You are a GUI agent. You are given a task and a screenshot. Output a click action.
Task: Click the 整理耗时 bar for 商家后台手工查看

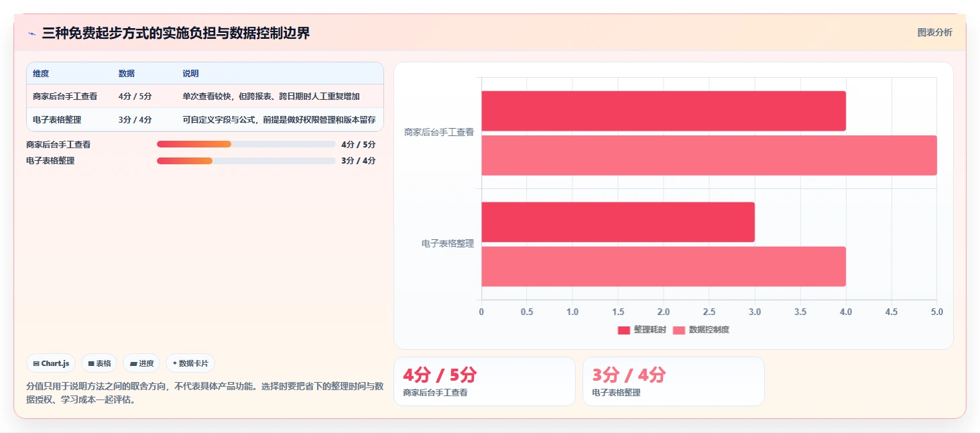pyautogui.click(x=664, y=111)
